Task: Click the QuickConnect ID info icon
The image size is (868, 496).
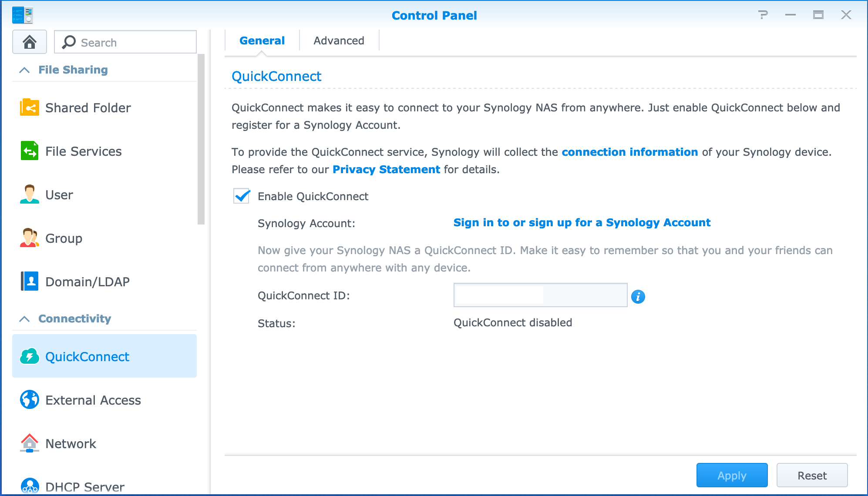Action: pos(638,296)
